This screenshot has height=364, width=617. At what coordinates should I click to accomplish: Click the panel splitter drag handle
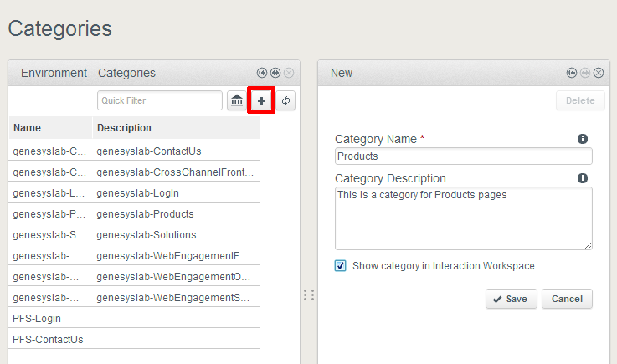[x=308, y=295]
